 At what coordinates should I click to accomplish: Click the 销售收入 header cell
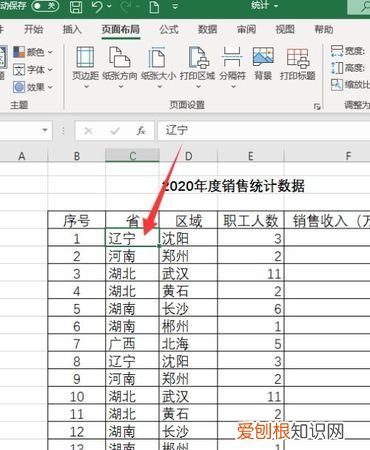coord(327,220)
